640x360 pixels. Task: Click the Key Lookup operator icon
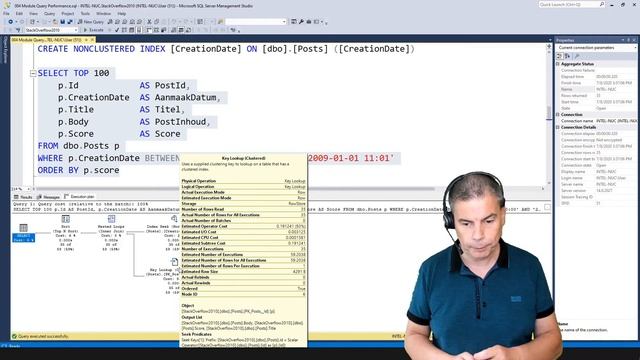click(174, 262)
